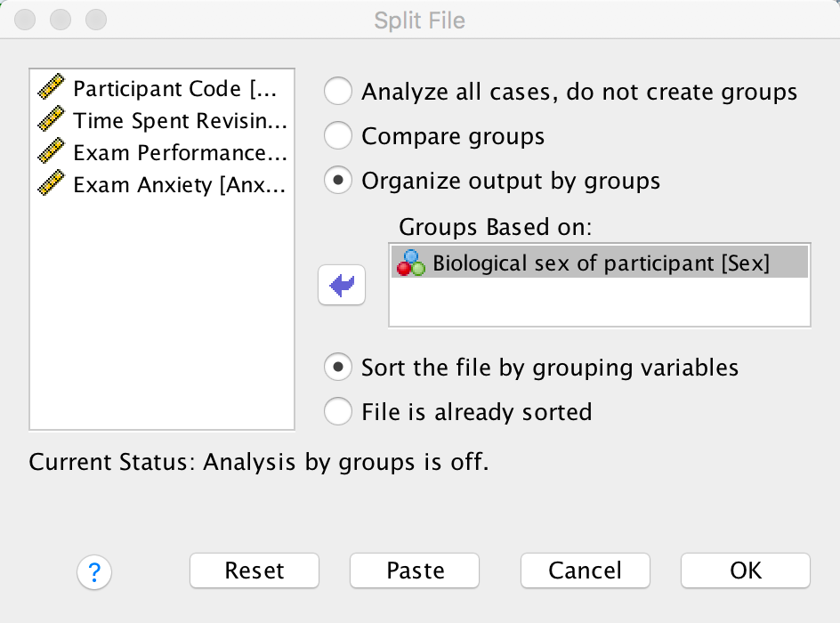Image resolution: width=840 pixels, height=623 pixels.
Task: Confirm the split with OK
Action: (x=745, y=570)
